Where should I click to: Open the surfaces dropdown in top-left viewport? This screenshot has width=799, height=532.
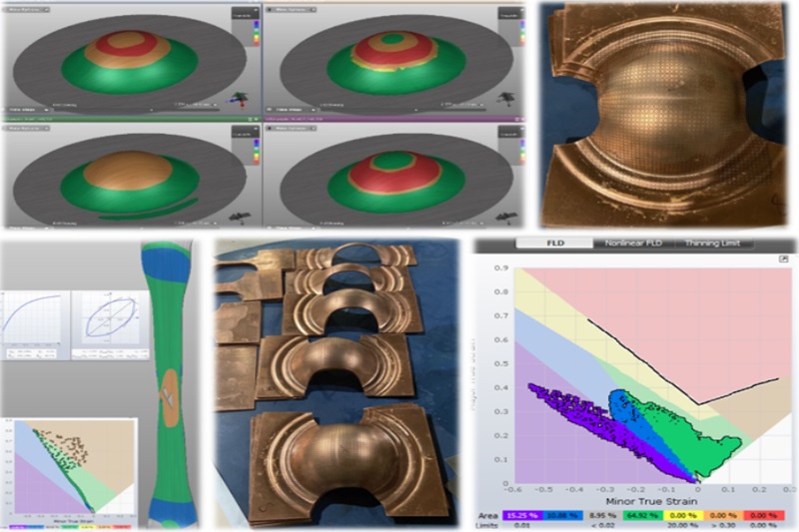click(28, 10)
